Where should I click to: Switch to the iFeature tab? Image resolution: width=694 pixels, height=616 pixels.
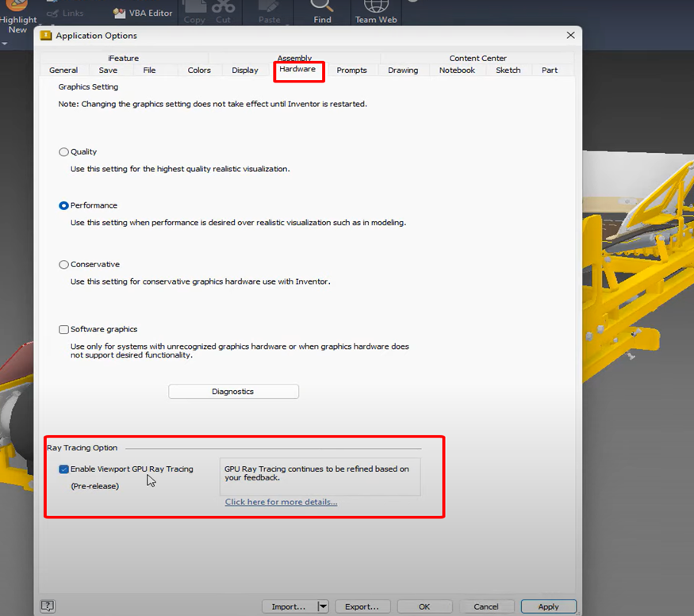[124, 58]
